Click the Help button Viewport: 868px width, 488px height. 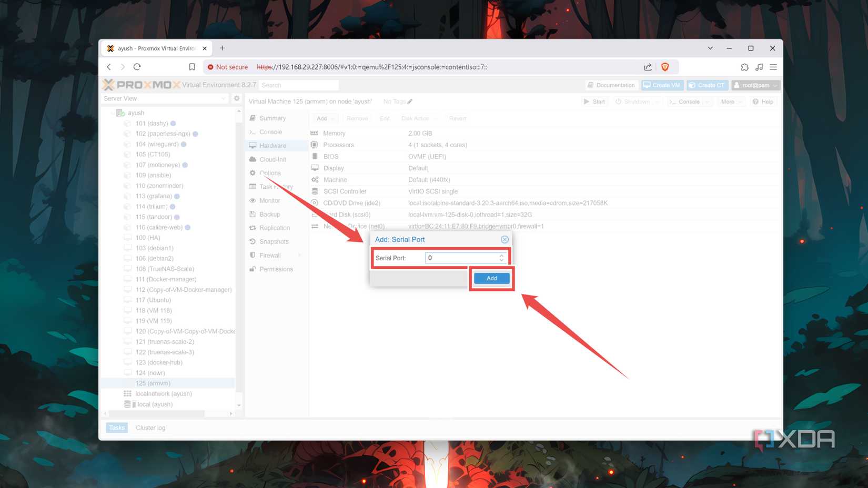pos(763,101)
